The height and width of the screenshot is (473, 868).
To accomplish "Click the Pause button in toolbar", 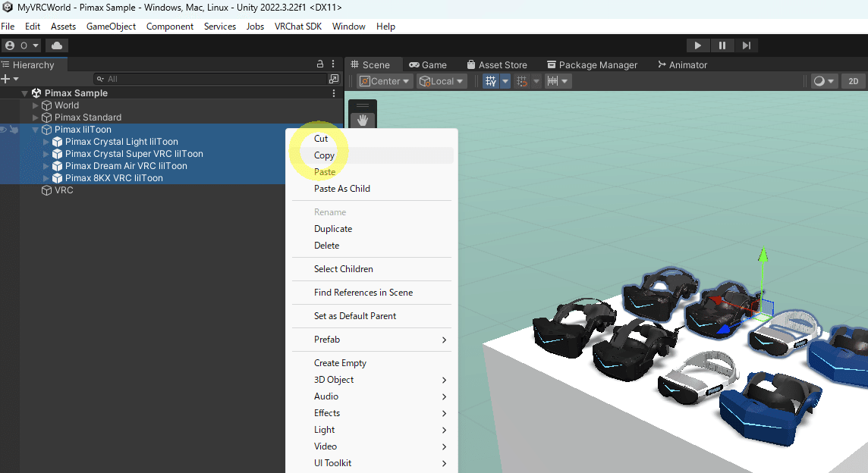I will 722,45.
